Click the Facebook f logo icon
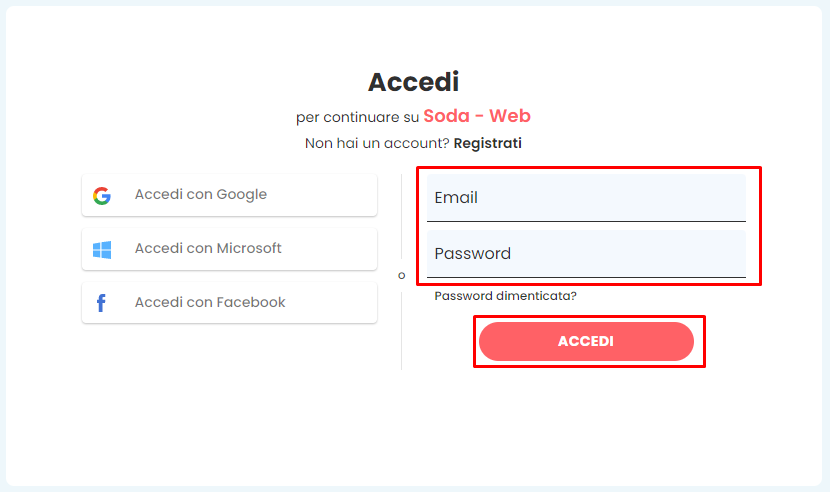 click(x=101, y=303)
